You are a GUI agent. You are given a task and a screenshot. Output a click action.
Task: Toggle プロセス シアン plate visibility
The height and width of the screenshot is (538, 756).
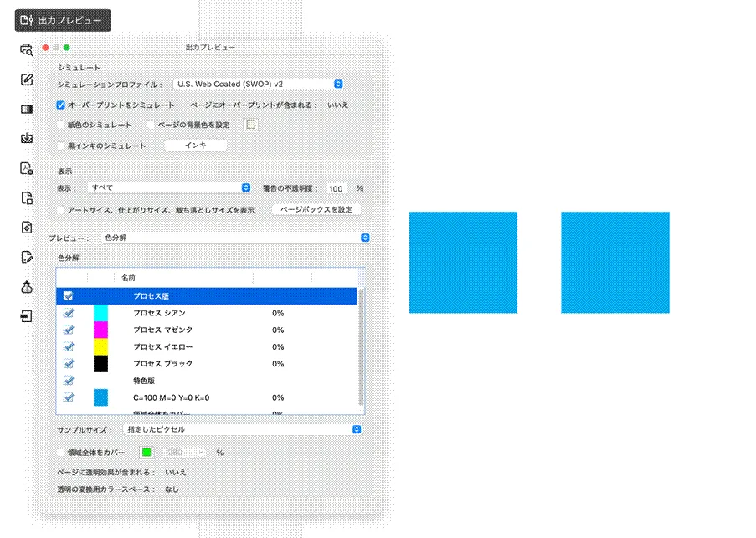[x=69, y=312]
